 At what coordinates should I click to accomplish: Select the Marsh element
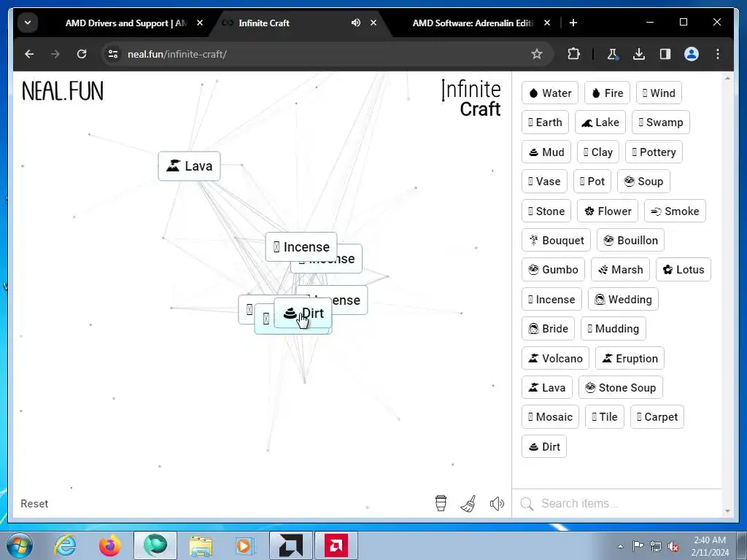click(620, 270)
